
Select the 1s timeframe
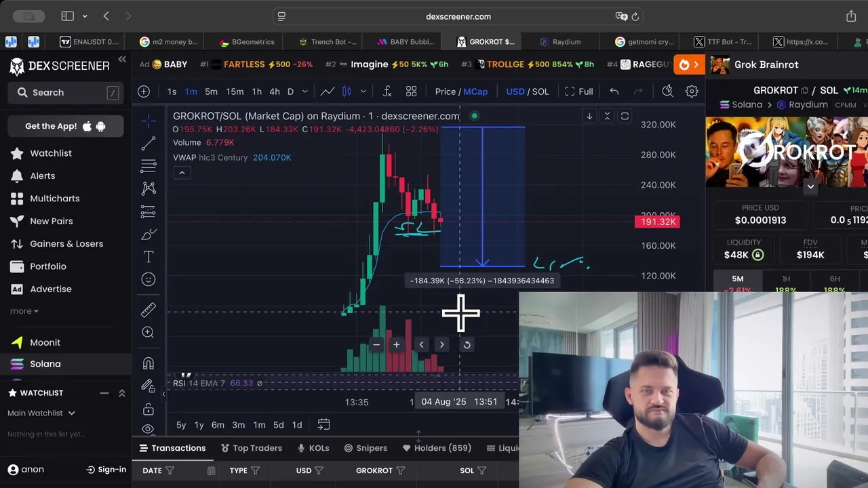[172, 91]
